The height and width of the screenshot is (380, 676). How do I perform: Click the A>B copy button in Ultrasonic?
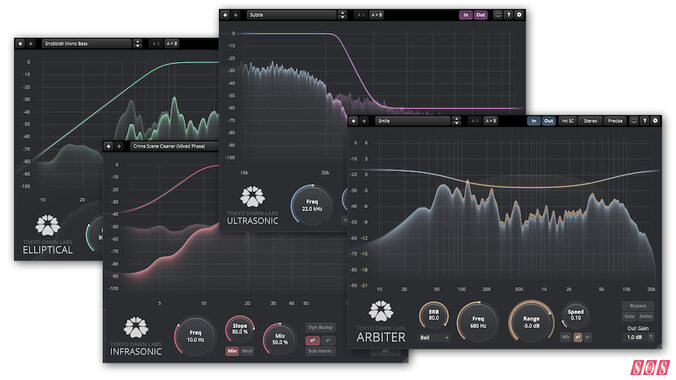point(376,15)
